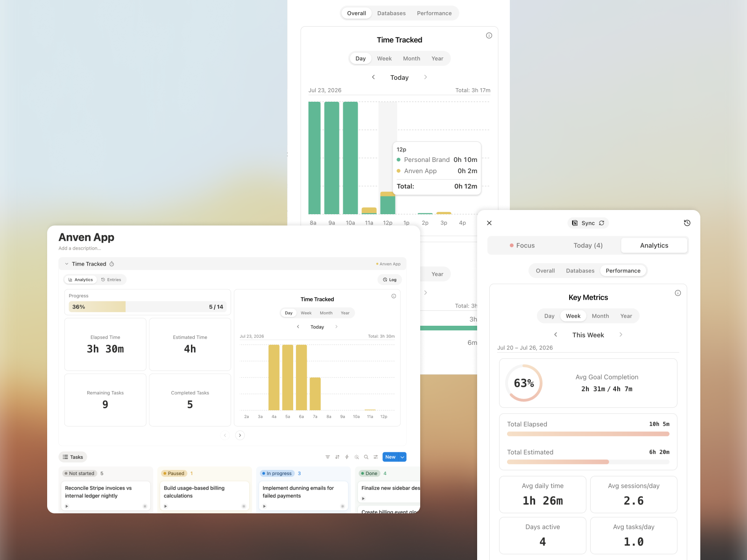Go to next widget page below Anven App cards
The image size is (747, 560).
pos(240,435)
